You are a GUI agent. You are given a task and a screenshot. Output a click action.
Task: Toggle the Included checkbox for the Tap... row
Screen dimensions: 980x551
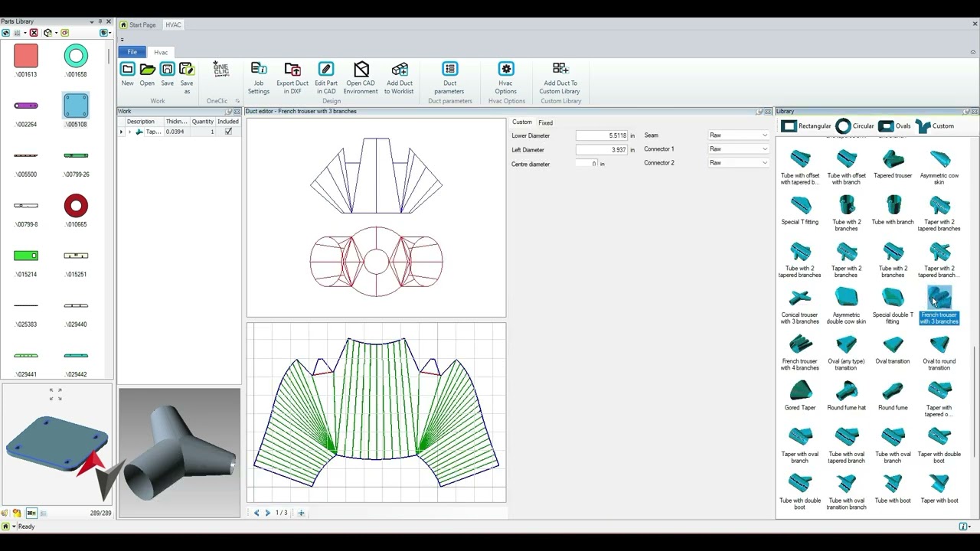[x=228, y=132]
